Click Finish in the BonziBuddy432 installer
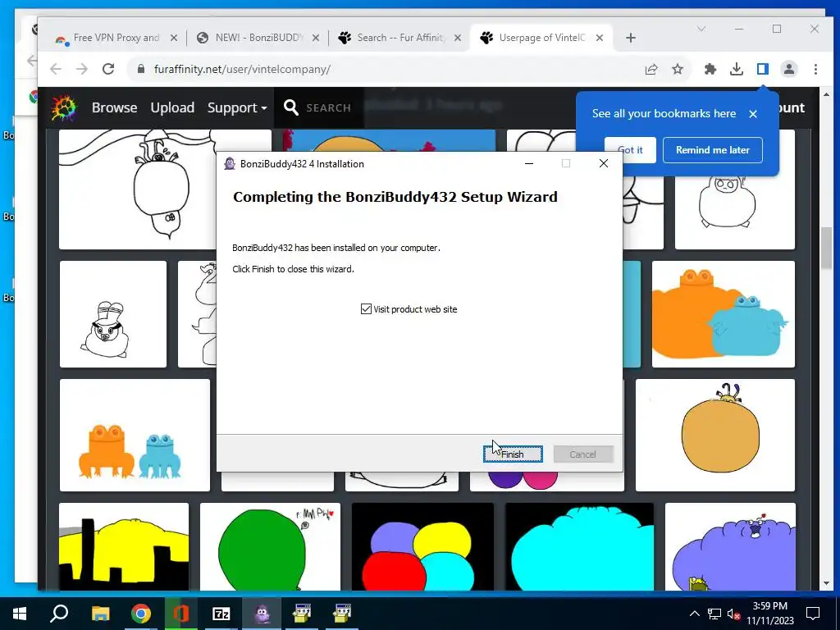 (x=513, y=454)
